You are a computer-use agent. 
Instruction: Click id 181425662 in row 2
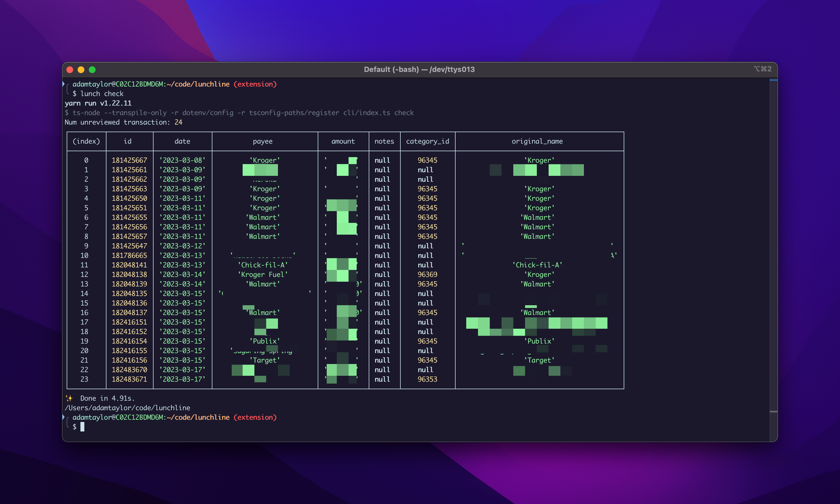click(129, 179)
